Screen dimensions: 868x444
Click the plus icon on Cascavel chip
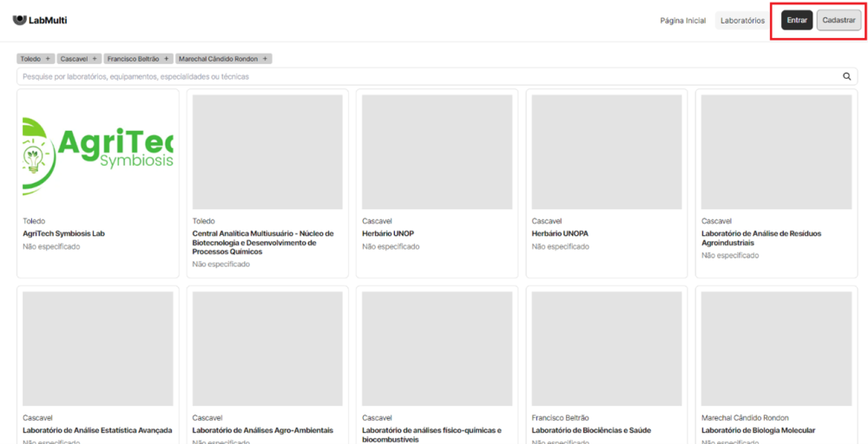[95, 59]
